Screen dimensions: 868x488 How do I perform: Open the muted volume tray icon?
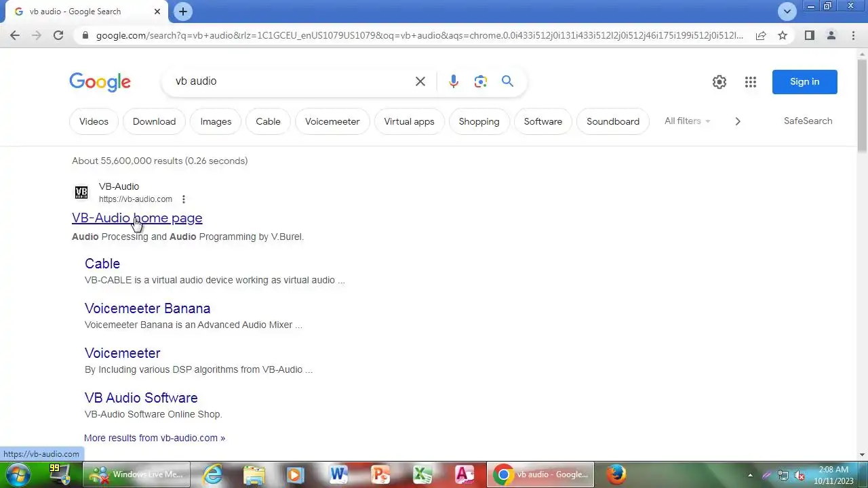coord(800,475)
